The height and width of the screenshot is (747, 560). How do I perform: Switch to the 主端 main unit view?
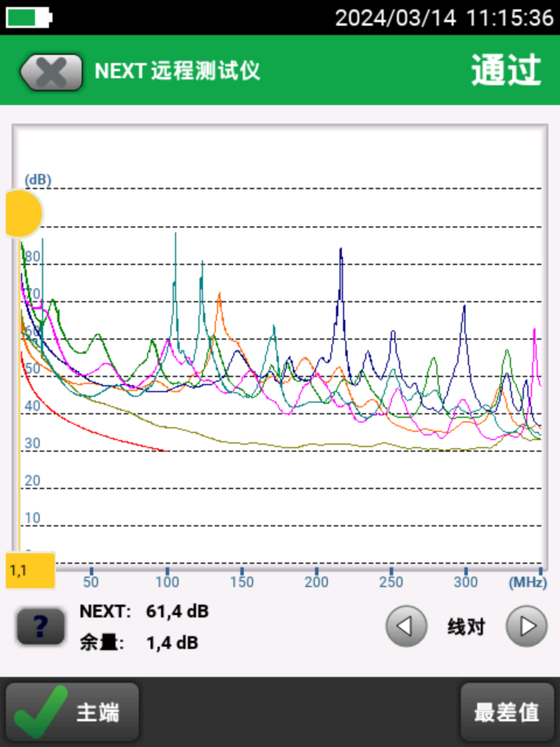72,712
